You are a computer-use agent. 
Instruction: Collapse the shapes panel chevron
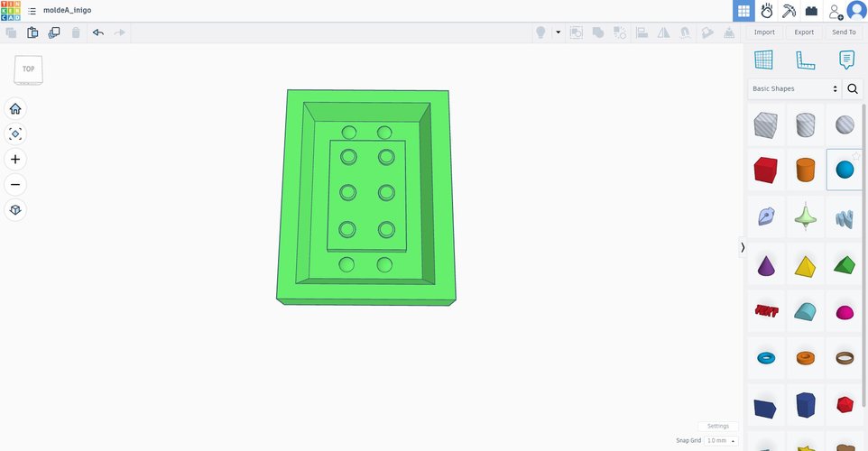[x=743, y=247]
